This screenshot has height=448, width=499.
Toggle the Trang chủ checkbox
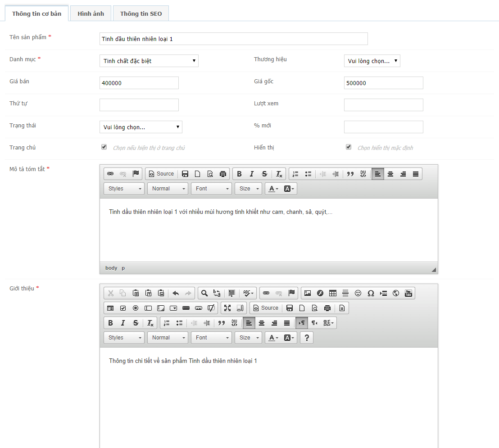[x=104, y=147]
